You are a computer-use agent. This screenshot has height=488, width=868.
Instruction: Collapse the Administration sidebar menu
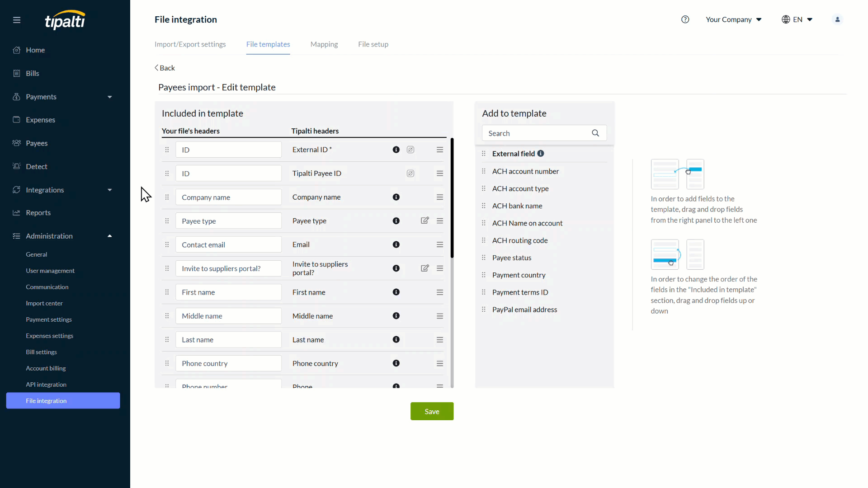(x=110, y=236)
